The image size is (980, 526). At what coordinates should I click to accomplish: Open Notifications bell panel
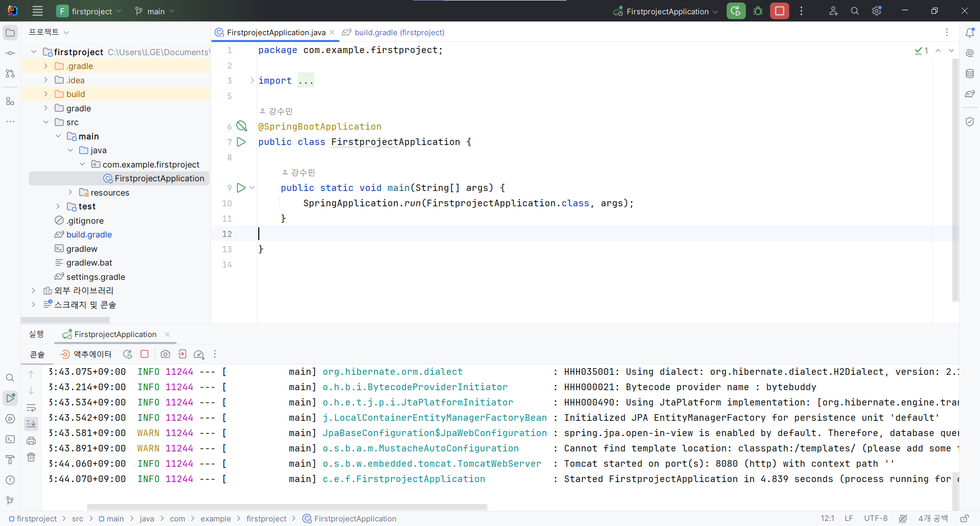970,33
